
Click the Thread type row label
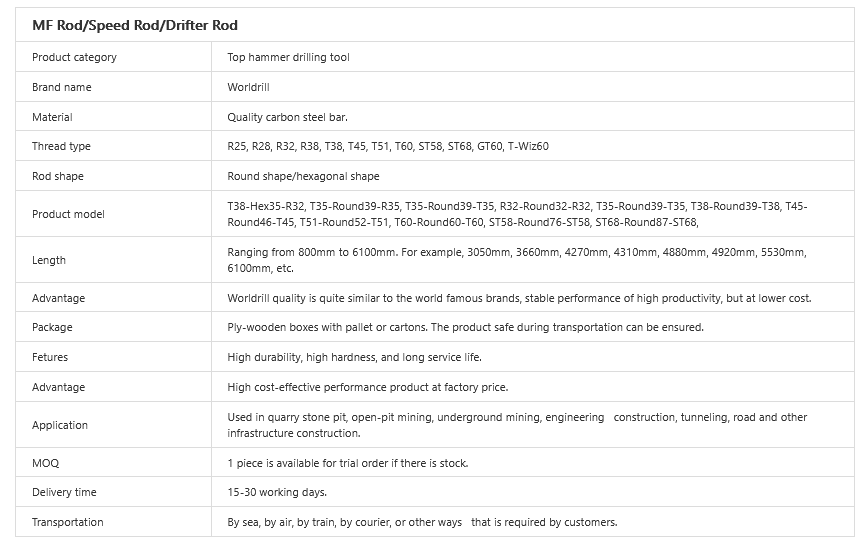[61, 146]
